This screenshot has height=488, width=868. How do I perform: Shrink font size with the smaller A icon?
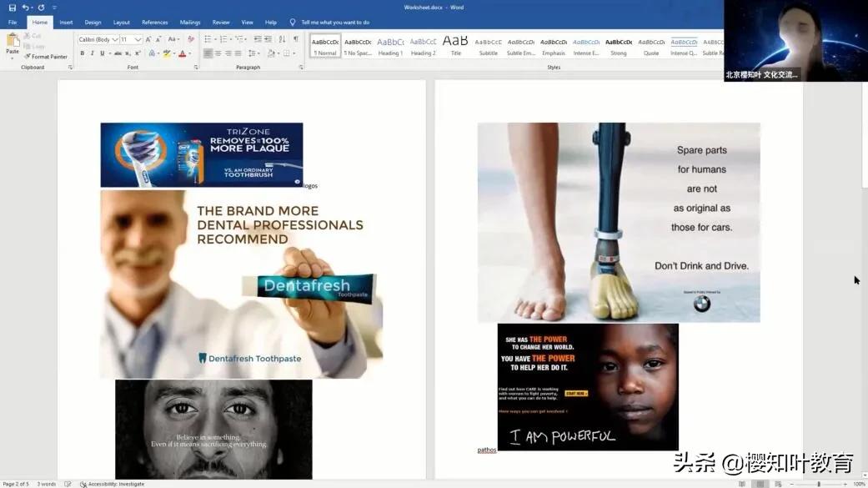pos(158,39)
